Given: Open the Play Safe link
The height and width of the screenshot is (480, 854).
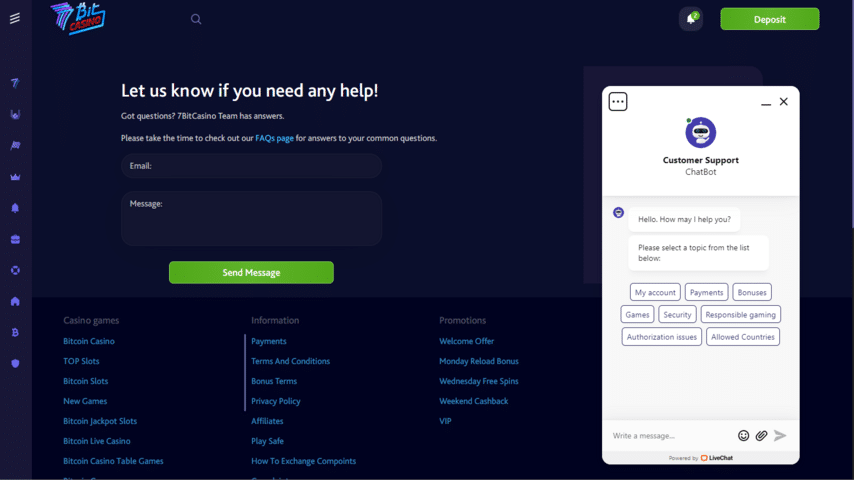Looking at the screenshot, I should click(x=267, y=441).
